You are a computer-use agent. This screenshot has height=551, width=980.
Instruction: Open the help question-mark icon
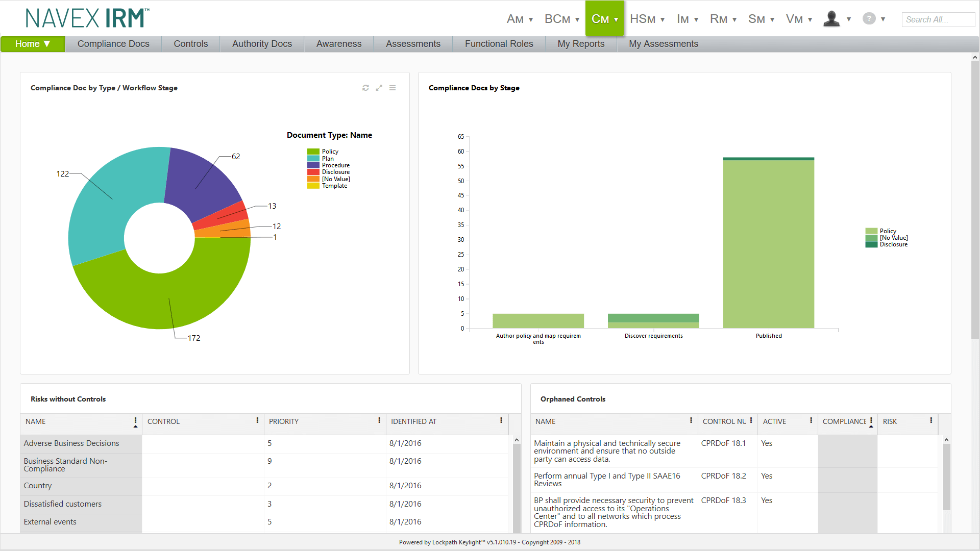coord(869,18)
